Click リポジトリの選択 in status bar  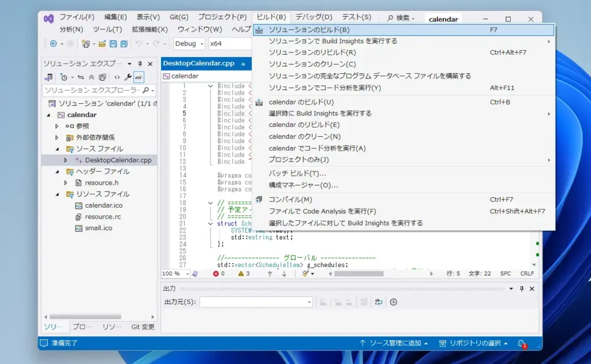coord(473,343)
